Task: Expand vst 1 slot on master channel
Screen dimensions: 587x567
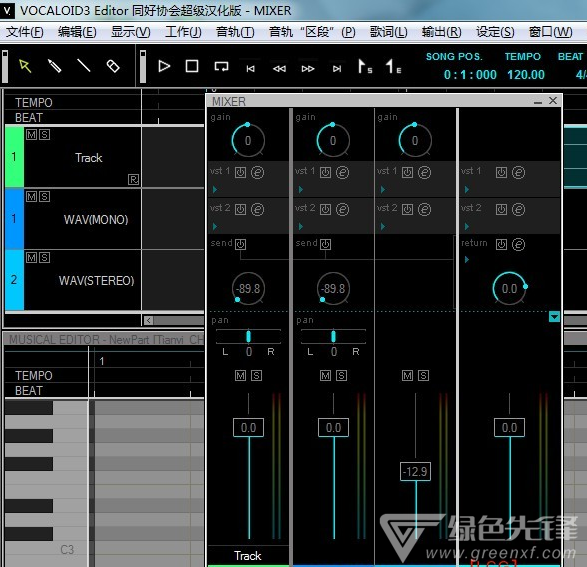Action: pyautogui.click(x=466, y=190)
